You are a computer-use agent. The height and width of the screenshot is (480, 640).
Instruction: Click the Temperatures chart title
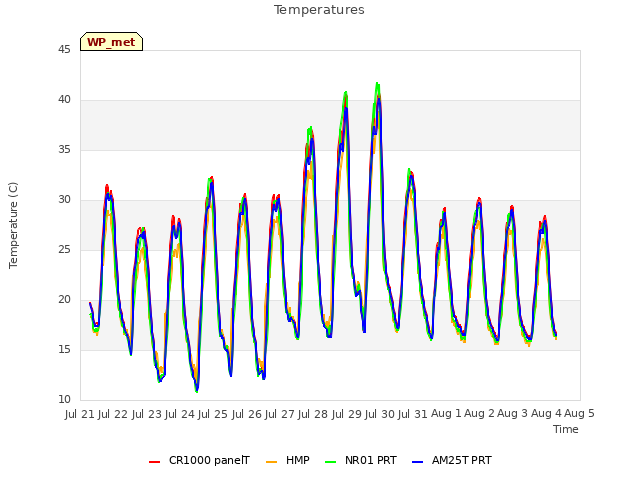click(319, 10)
